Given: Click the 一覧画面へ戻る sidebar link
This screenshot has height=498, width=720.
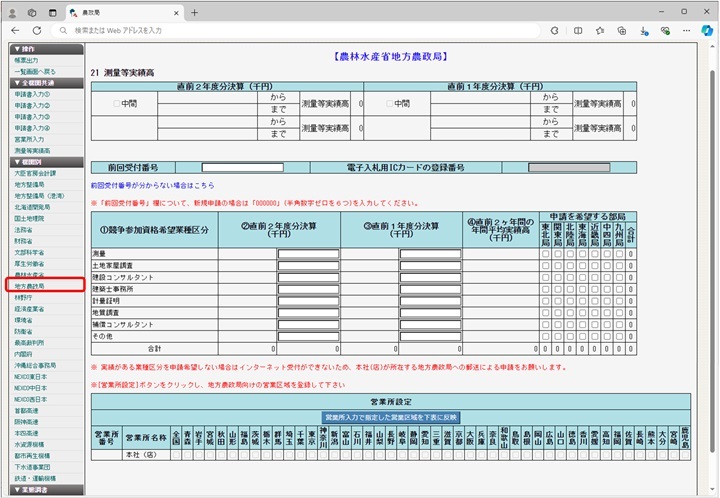Looking at the screenshot, I should click(35, 72).
